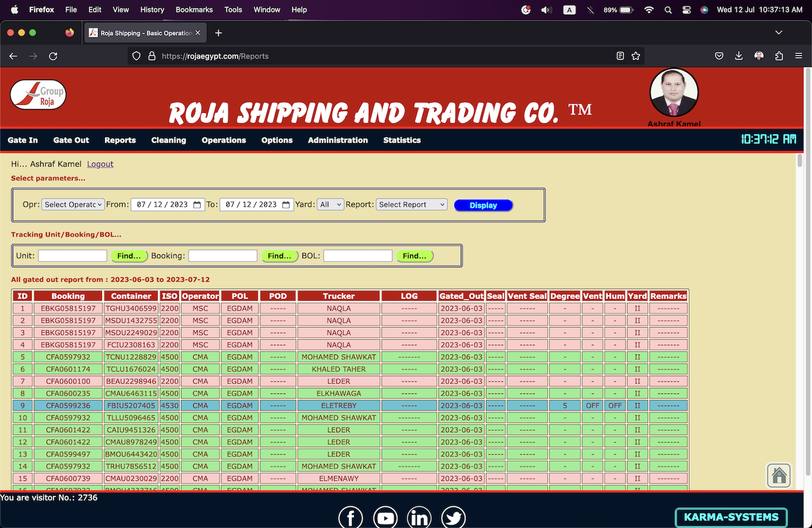Click Find button next to BOL field
The image size is (812, 528).
pyautogui.click(x=414, y=256)
